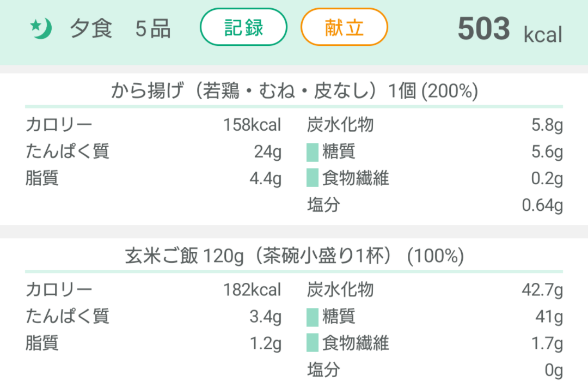Image resolution: width=588 pixels, height=382 pixels.
Task: Click the 炭水化物 42.7g value
Action: pyautogui.click(x=543, y=290)
